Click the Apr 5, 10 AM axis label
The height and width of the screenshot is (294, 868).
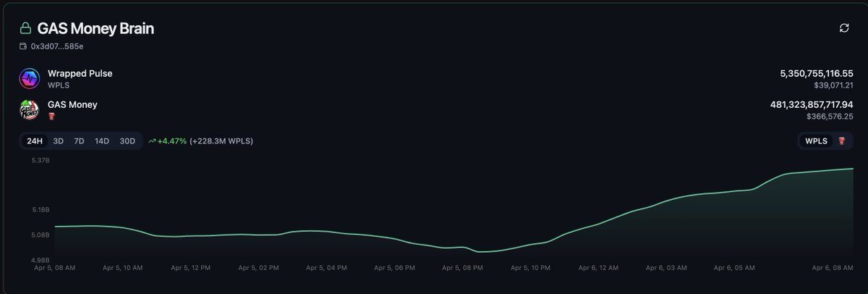click(122, 268)
